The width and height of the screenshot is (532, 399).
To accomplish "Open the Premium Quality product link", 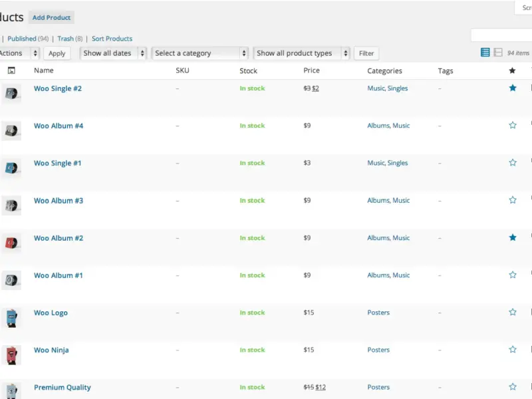I will pos(63,388).
